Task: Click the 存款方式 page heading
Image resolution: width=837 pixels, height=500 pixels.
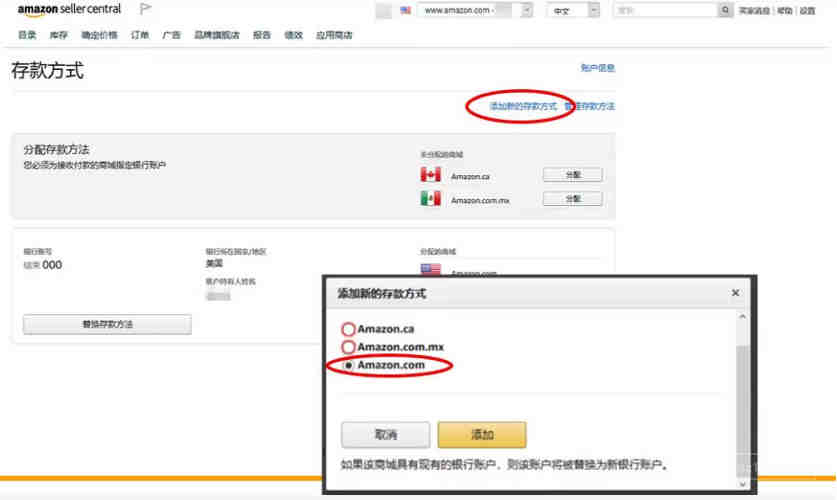Action: click(48, 70)
